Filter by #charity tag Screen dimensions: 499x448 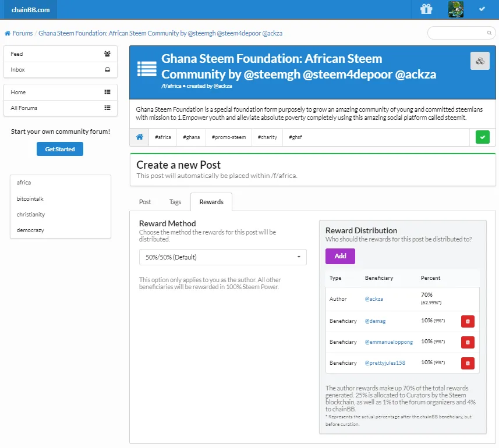[267, 137]
